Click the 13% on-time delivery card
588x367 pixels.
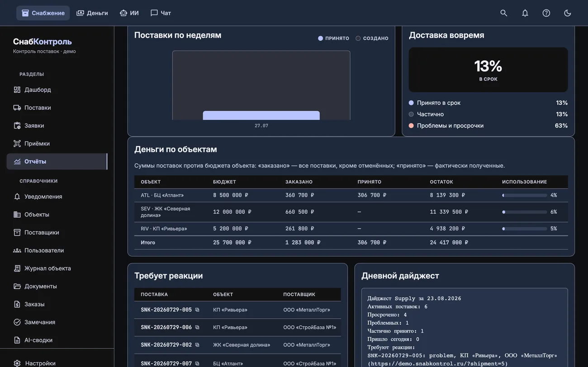click(x=488, y=70)
